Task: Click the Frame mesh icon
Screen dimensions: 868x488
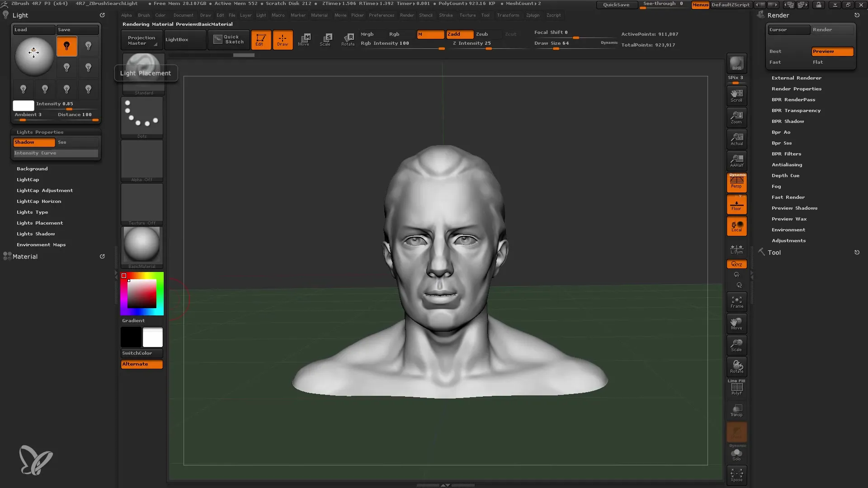Action: (736, 302)
